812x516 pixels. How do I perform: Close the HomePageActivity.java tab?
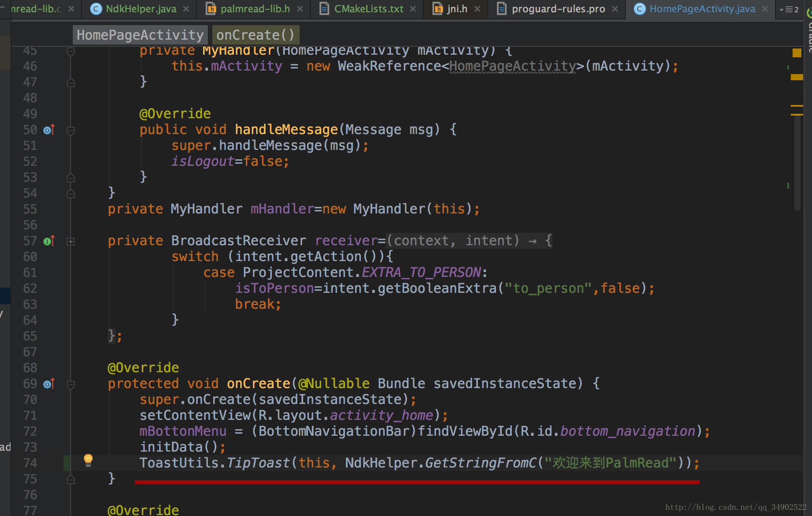pyautogui.click(x=765, y=9)
